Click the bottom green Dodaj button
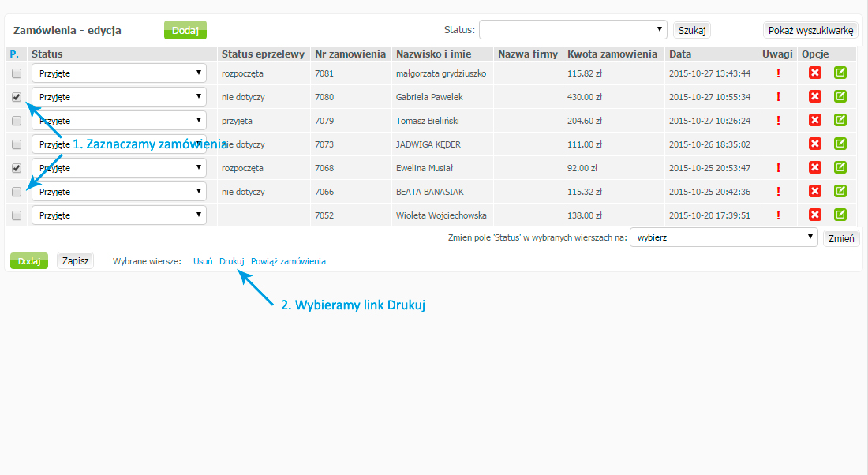Image resolution: width=868 pixels, height=475 pixels. [29, 260]
